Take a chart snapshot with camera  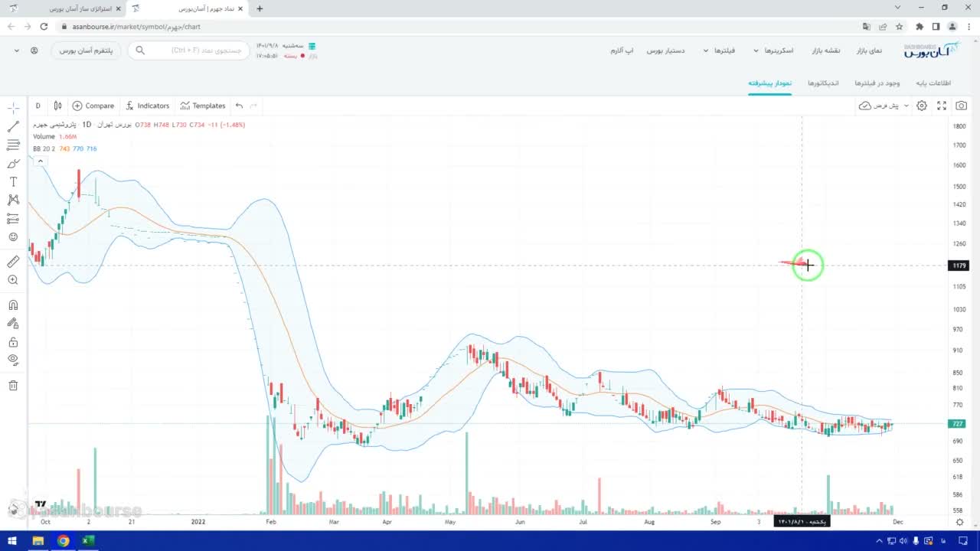coord(962,106)
